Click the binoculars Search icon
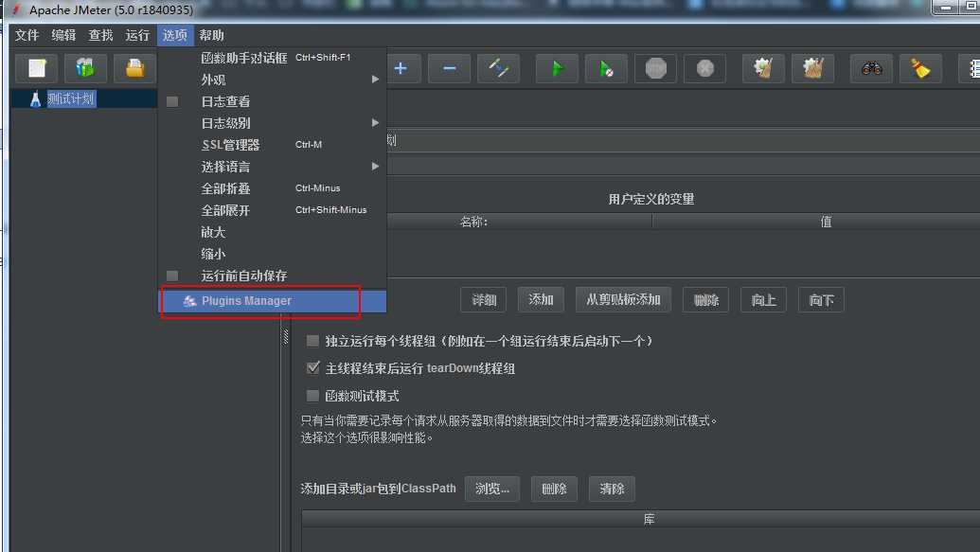Screen dimensions: 980x552 871,68
